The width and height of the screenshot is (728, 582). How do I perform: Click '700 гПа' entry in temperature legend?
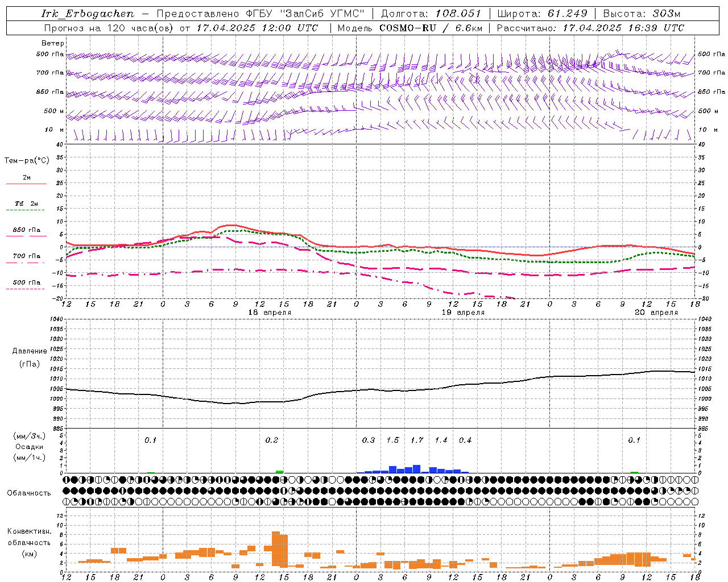click(x=27, y=256)
